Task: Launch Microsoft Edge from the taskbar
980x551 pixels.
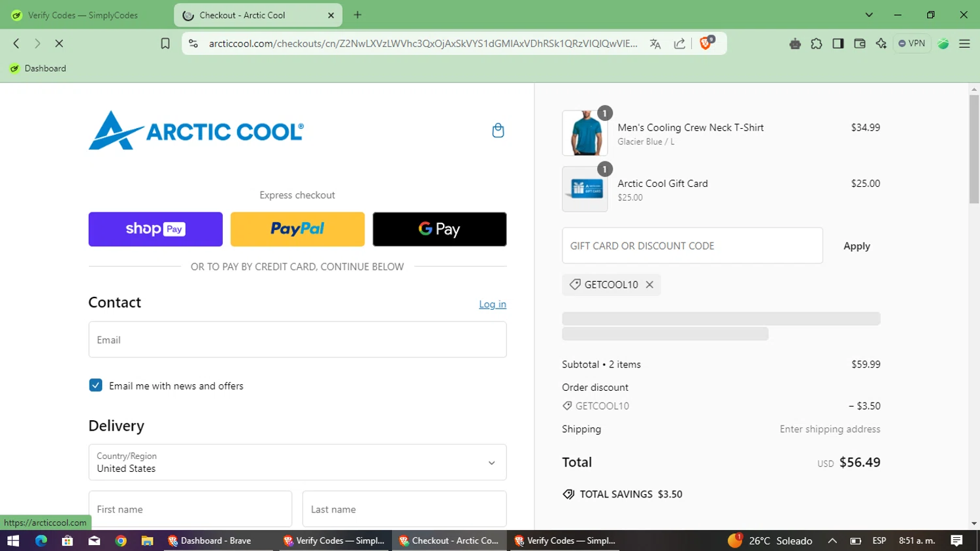Action: pyautogui.click(x=41, y=541)
